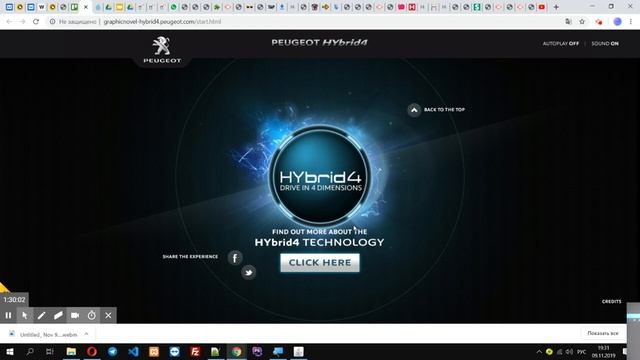Click the browser address bar URL
640x360 pixels.
coord(162,22)
